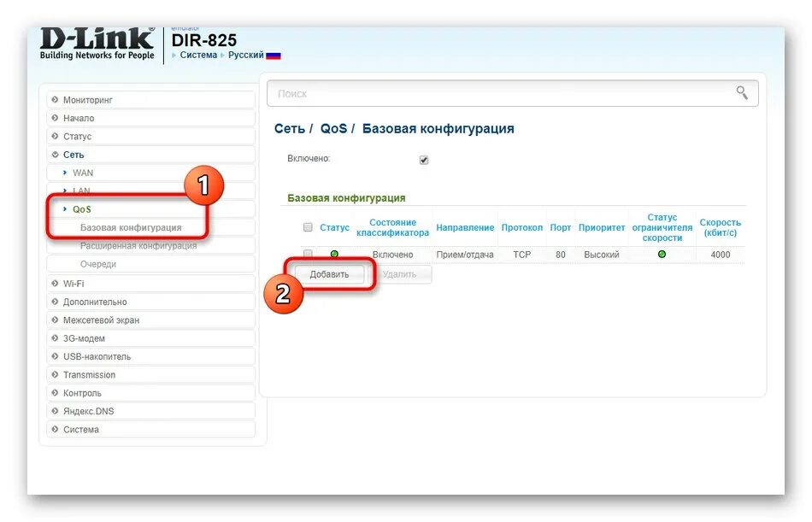The height and width of the screenshot is (522, 812).
Task: Click Состояние классификатора column header
Action: coord(392,227)
